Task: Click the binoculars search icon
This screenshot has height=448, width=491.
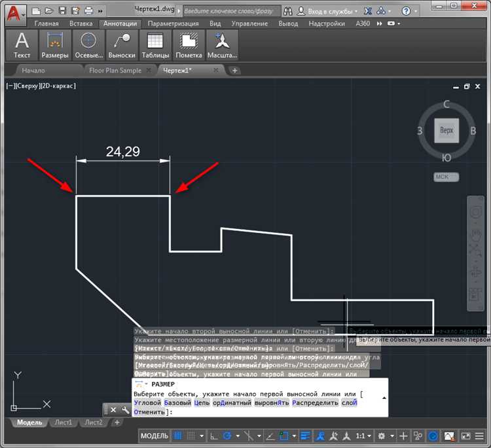Action: pos(288,11)
